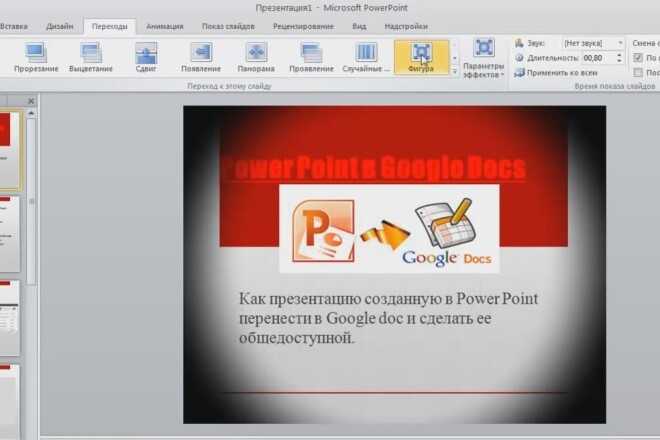This screenshot has height=440, width=660.
Task: Select the Фигура transition
Action: tap(421, 58)
